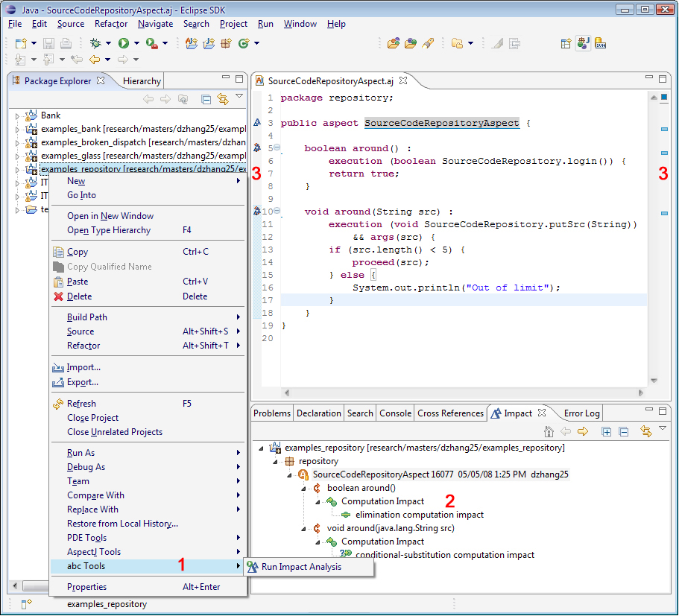
Task: Maximize the editor area panel
Action: point(663,79)
